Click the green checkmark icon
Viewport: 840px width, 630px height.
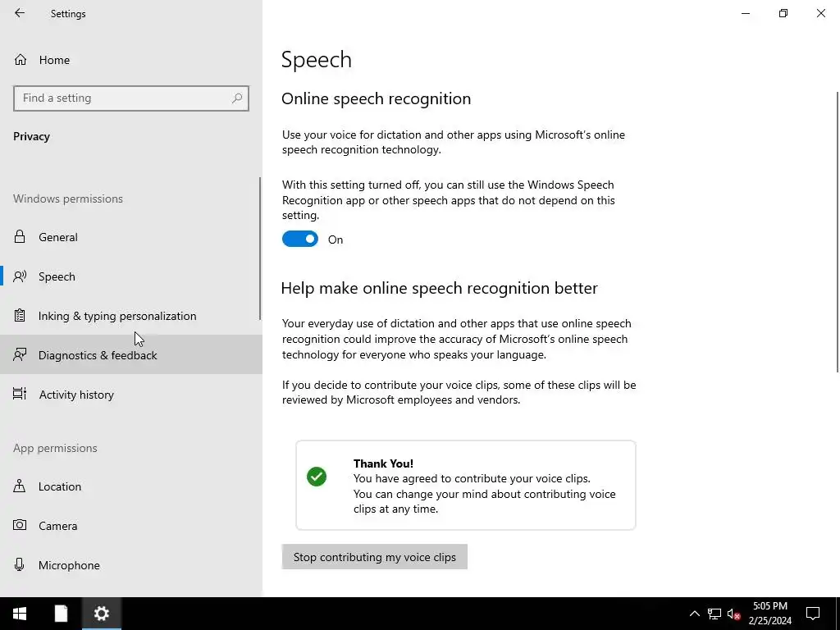317,477
